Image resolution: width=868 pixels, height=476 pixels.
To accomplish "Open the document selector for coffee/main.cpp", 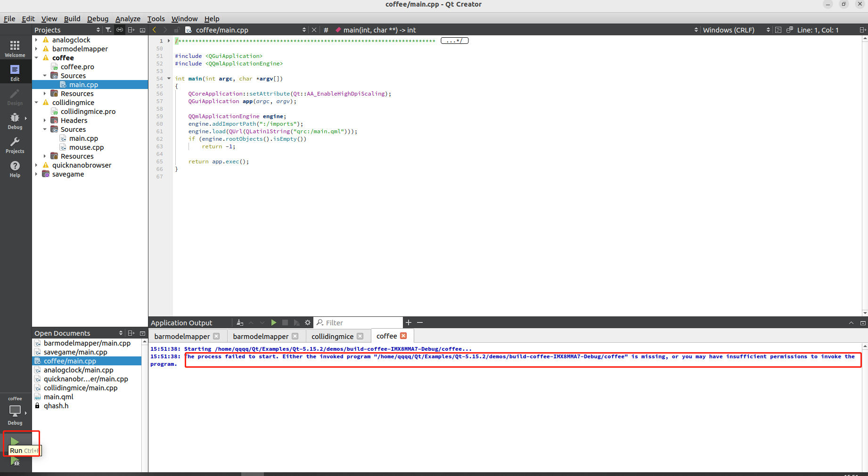I will pyautogui.click(x=251, y=30).
